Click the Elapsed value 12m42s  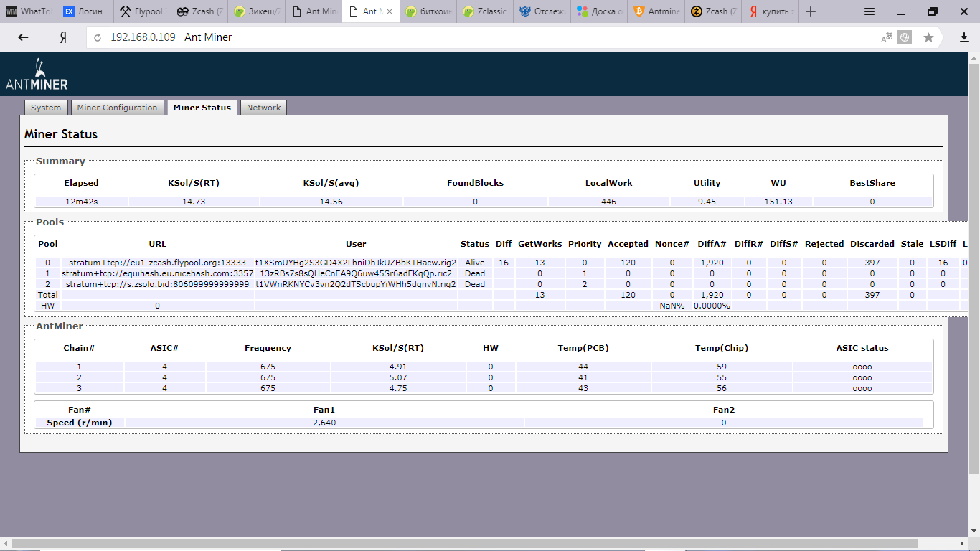pos(82,202)
